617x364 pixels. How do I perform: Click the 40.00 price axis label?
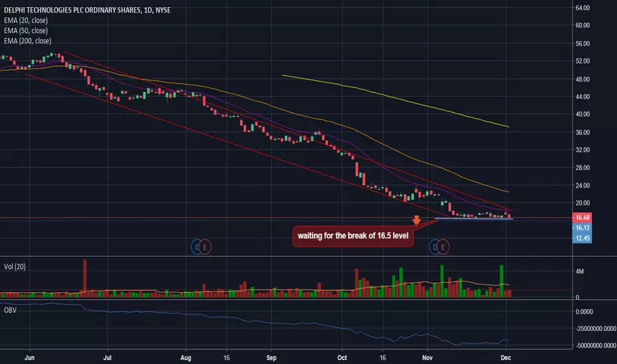pos(583,114)
